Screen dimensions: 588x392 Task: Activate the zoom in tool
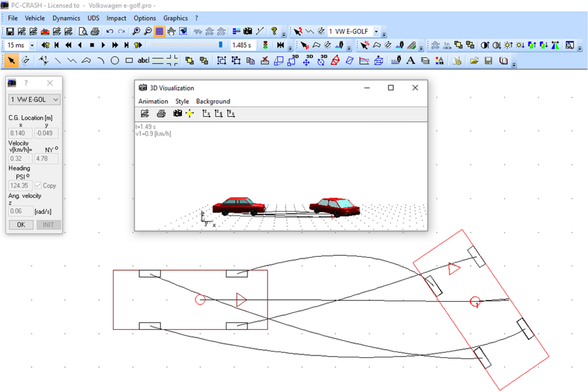(136, 31)
